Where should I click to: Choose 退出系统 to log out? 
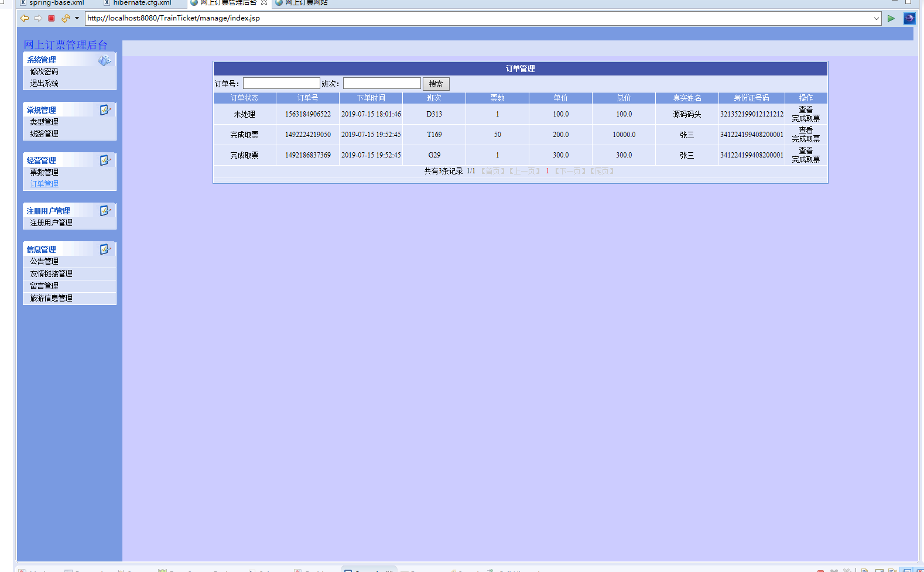45,83
